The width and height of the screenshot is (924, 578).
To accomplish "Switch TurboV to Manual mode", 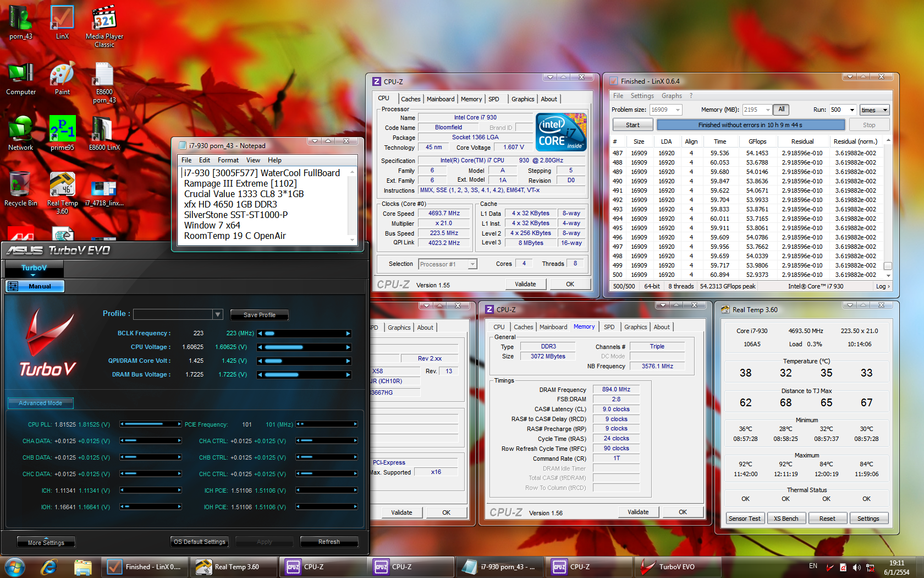I will 35,286.
